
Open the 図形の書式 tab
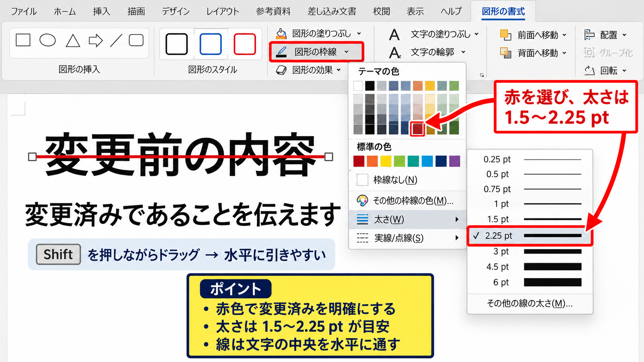tap(503, 12)
